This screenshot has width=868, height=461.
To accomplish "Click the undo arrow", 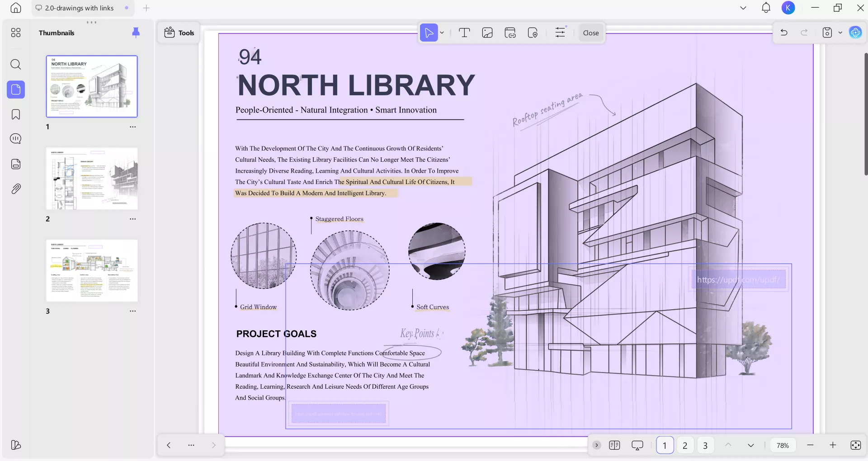I will (784, 33).
